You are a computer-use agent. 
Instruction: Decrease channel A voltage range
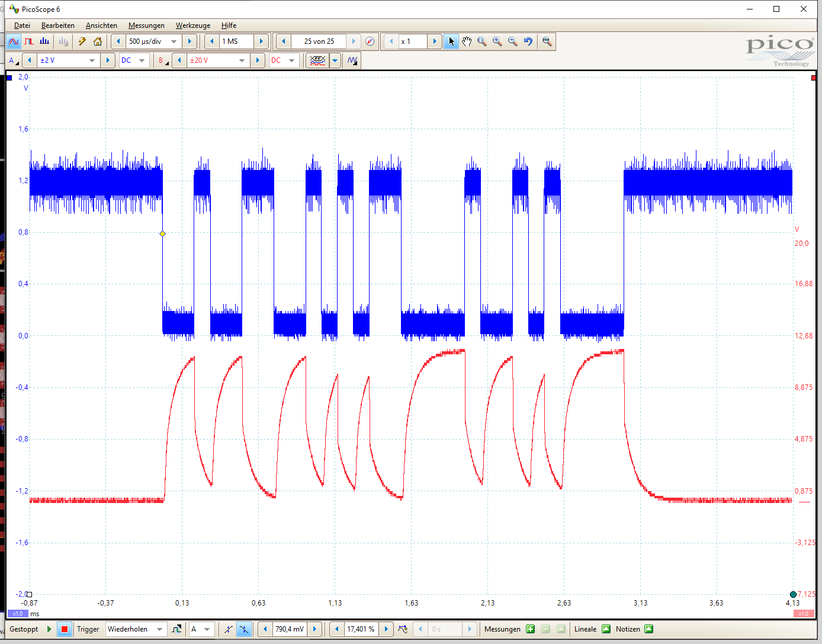30,60
